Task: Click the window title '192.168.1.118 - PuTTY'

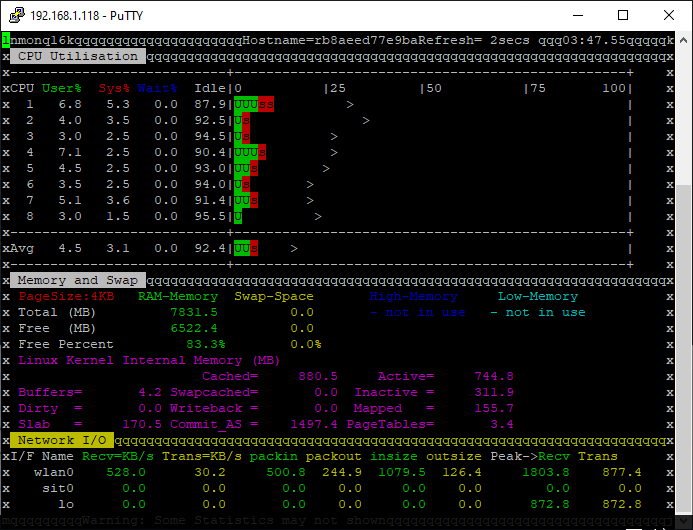Action: (87, 15)
